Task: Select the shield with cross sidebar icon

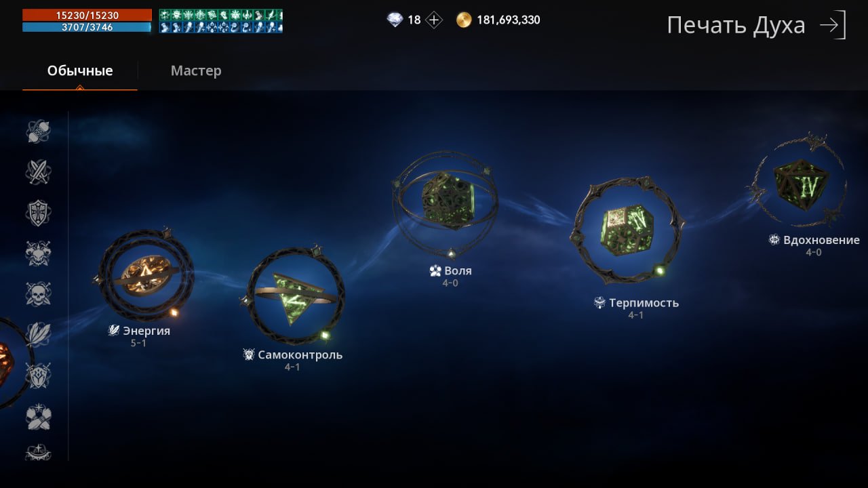Action: coord(39,213)
